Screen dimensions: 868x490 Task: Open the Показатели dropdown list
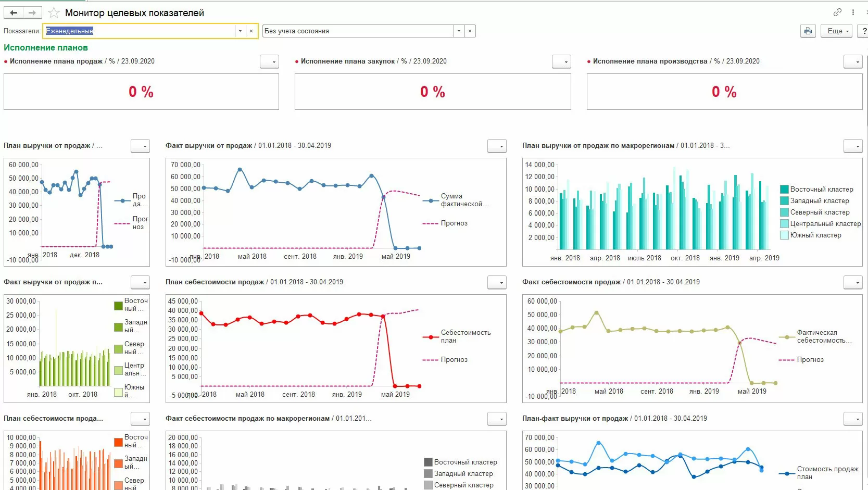[240, 31]
